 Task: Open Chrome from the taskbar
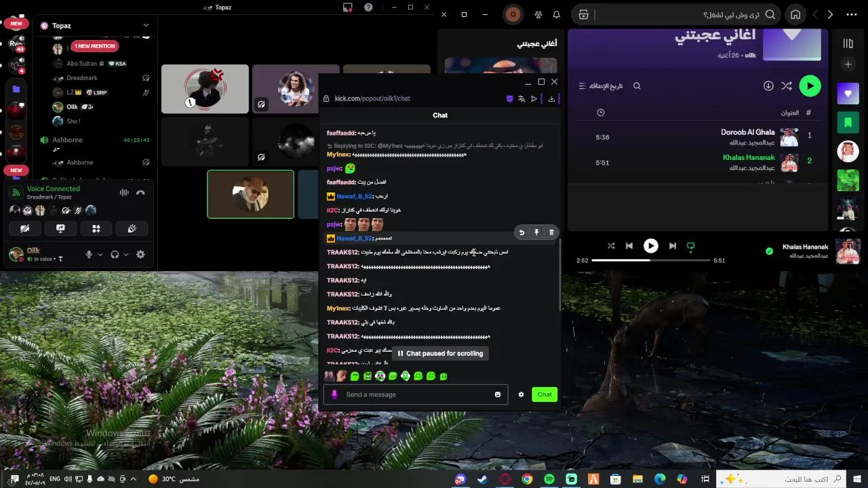527,479
